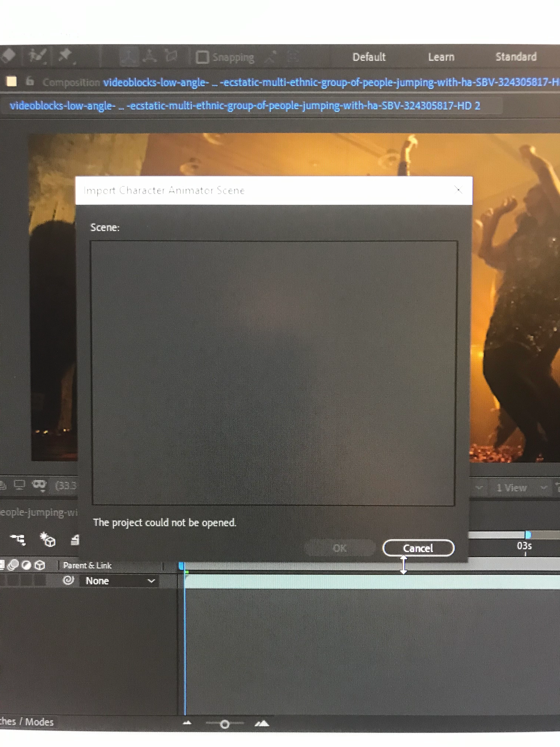The height and width of the screenshot is (747, 560).
Task: Switch to the Default workspace
Action: pos(369,57)
